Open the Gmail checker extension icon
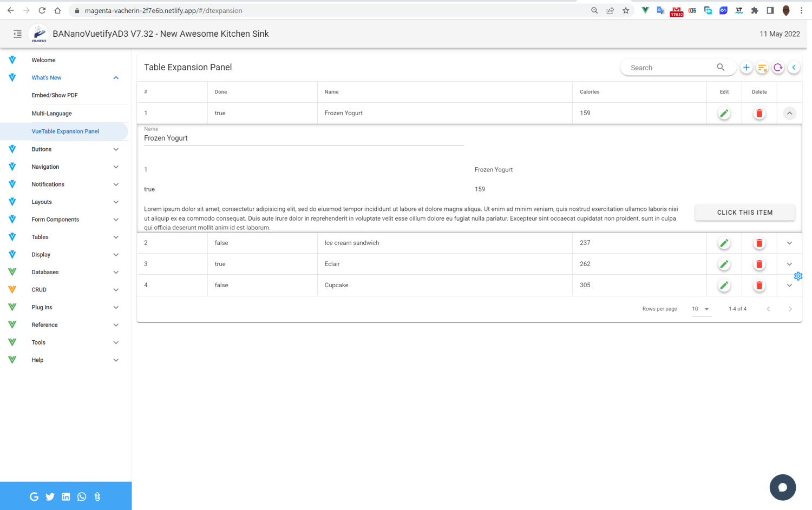Image resolution: width=812 pixels, height=510 pixels. [x=677, y=11]
